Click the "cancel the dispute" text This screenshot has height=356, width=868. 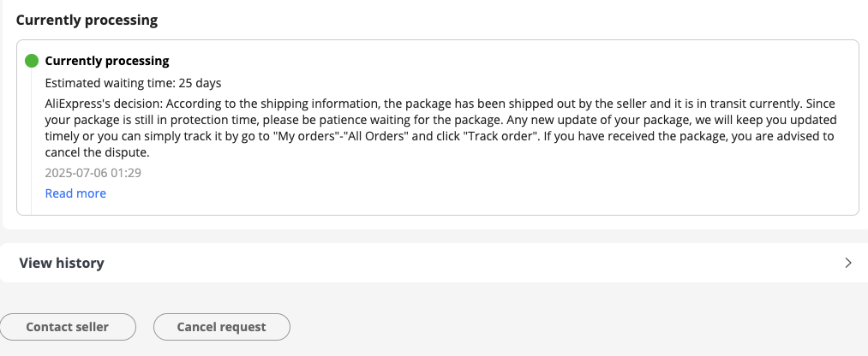coord(99,154)
